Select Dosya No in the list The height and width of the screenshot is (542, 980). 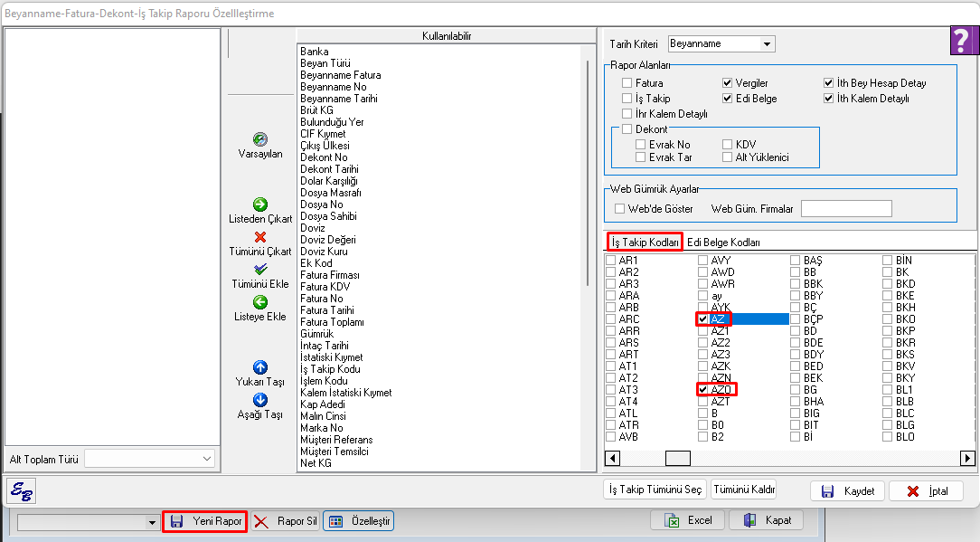pyautogui.click(x=321, y=204)
